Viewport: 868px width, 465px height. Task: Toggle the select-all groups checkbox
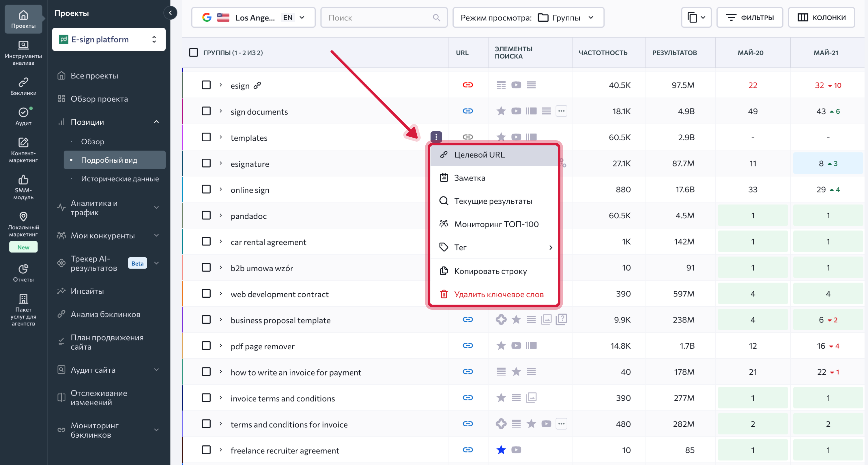[193, 52]
